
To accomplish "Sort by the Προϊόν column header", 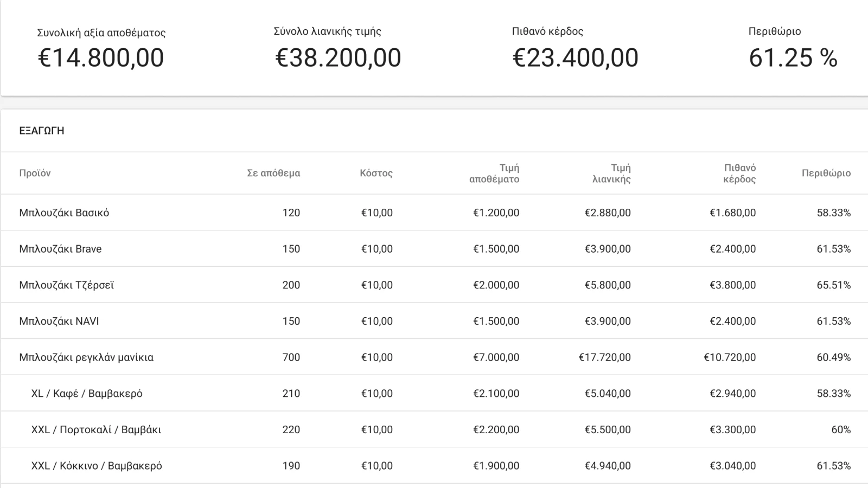I will [x=35, y=174].
